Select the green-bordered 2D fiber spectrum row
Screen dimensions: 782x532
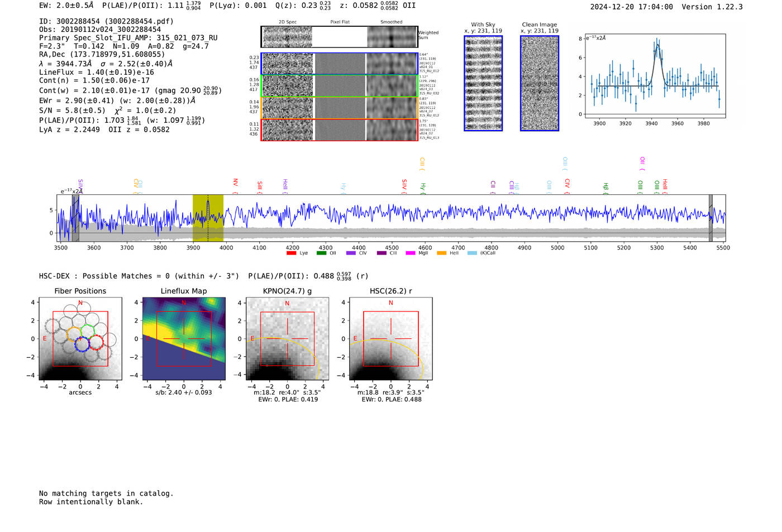[340, 86]
